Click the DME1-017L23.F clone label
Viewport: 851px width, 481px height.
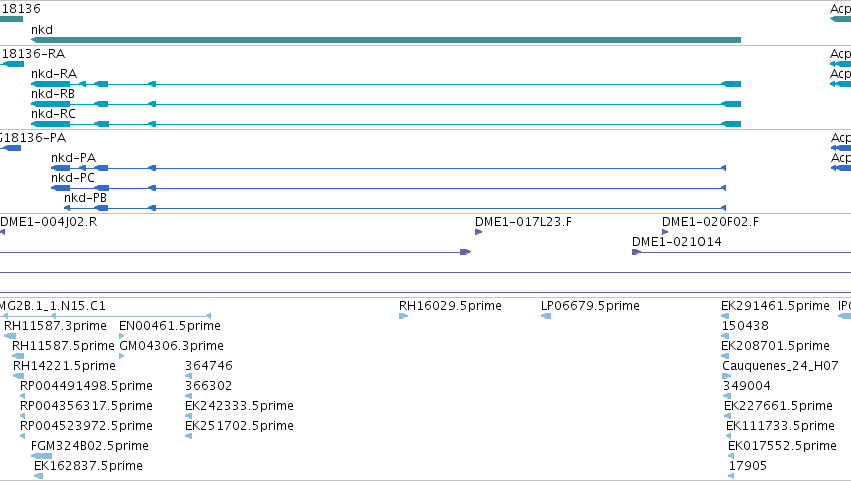(523, 222)
